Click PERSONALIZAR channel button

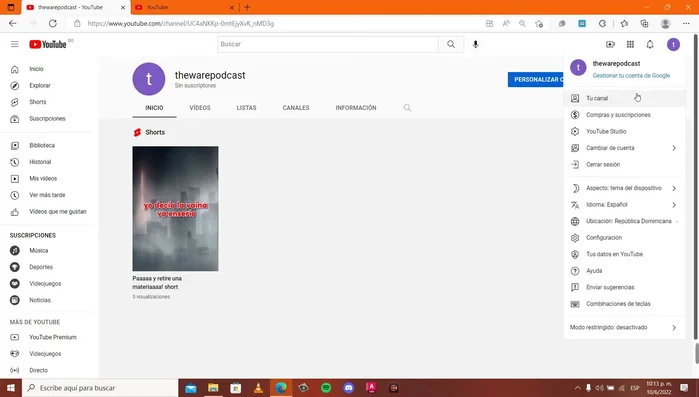[535, 79]
